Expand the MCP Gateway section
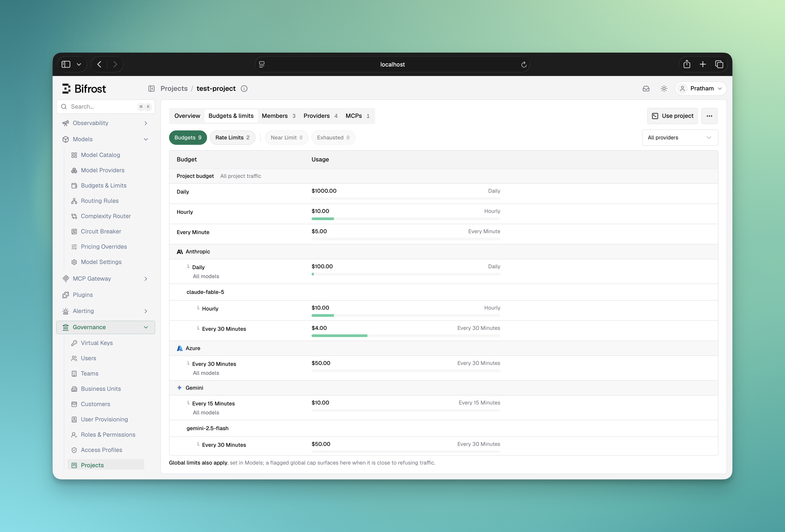 pyautogui.click(x=105, y=279)
